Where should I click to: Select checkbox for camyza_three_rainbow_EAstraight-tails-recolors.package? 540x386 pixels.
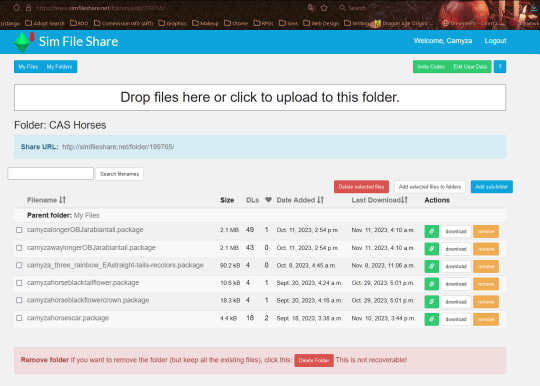coord(19,265)
